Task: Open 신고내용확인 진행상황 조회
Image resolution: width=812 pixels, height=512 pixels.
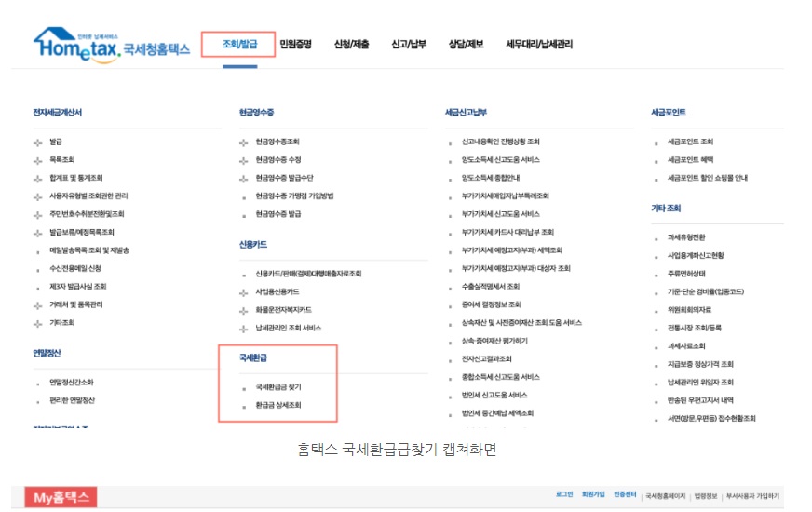Action: [x=501, y=141]
